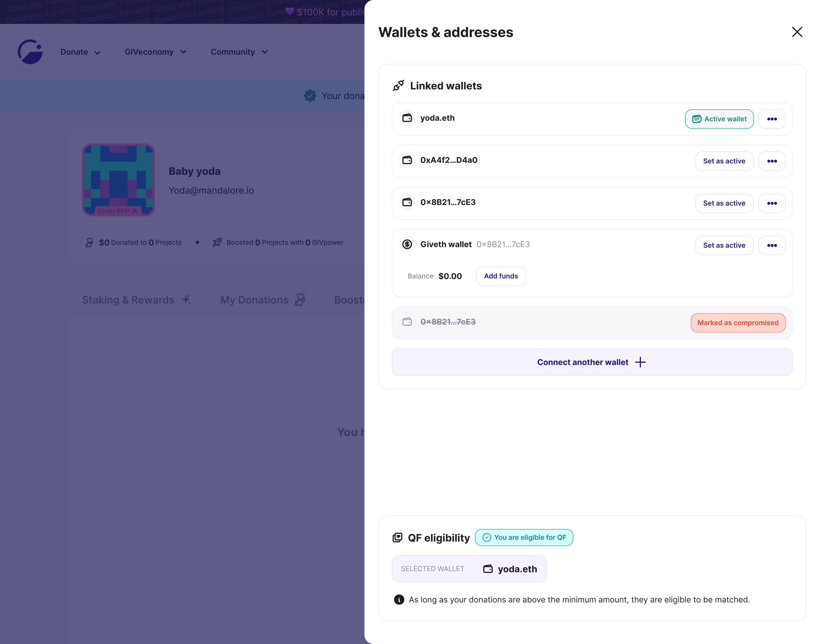The image size is (820, 644).
Task: Open more options for 0xA4f2...D4a0 wallet
Action: click(772, 161)
